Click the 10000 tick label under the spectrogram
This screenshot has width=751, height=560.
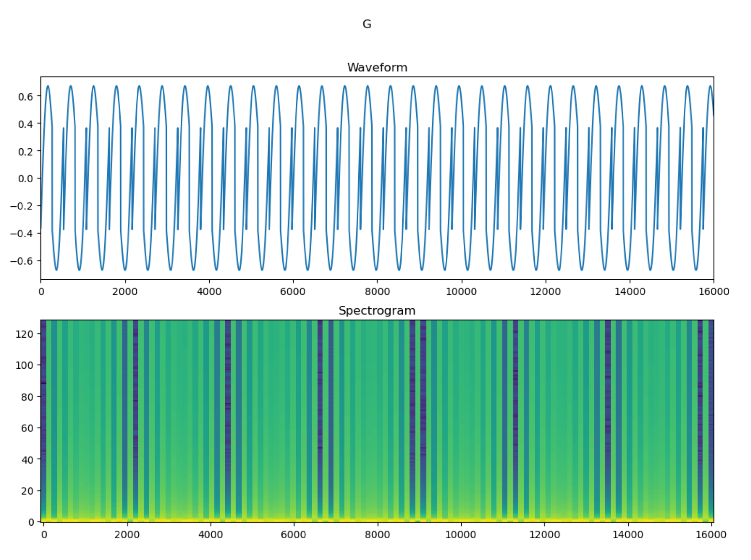click(460, 535)
